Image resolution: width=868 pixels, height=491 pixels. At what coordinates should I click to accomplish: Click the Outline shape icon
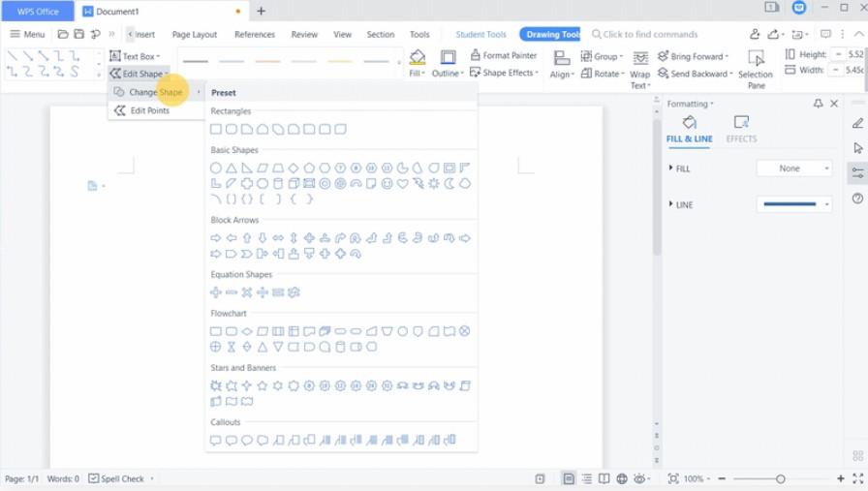point(448,57)
